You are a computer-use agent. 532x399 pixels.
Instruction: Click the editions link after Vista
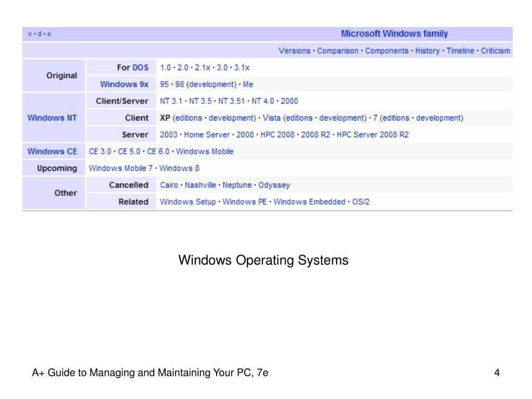pyautogui.click(x=299, y=118)
